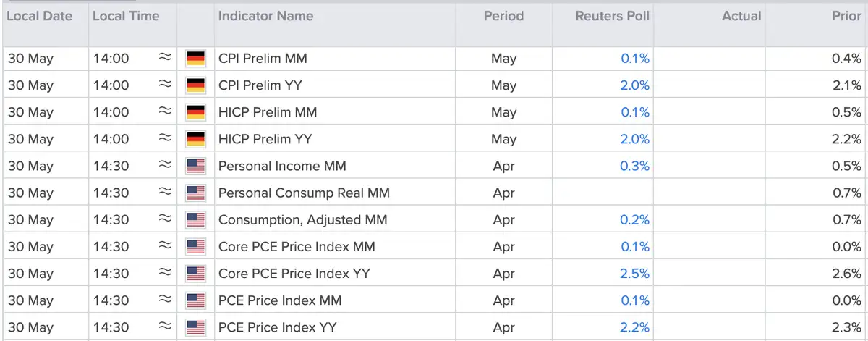Viewport: 868px width, 341px height.
Task: Click the Apr period cell for Personal Income MM
Action: [503, 166]
